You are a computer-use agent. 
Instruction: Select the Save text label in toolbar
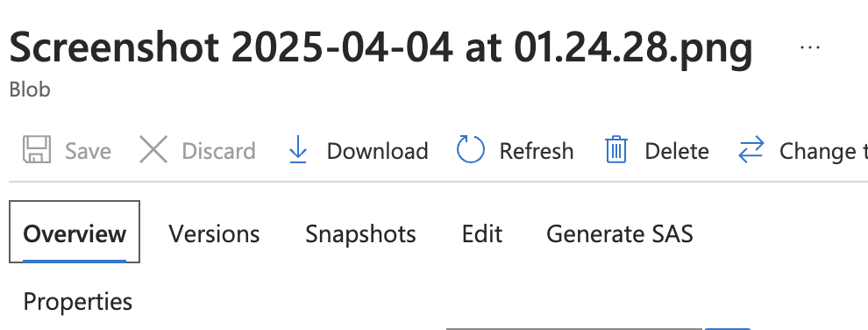click(88, 151)
